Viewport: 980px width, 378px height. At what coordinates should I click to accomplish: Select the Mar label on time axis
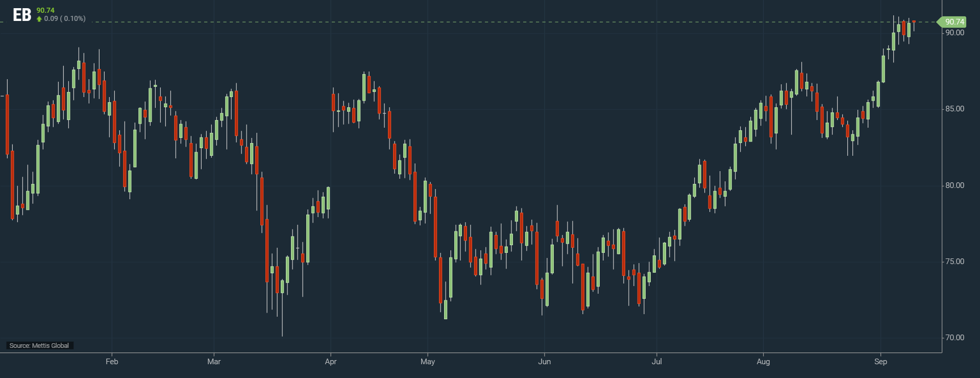(x=214, y=362)
